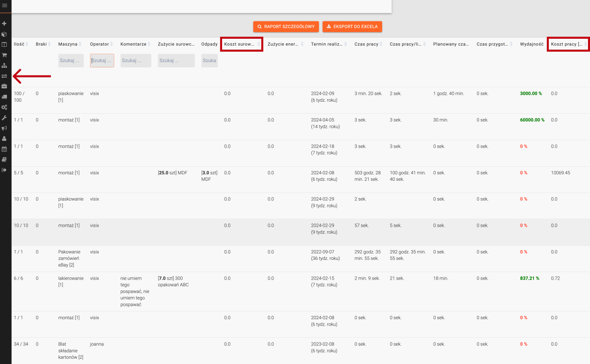
Task: Click the Komentarze search input field
Action: [135, 61]
